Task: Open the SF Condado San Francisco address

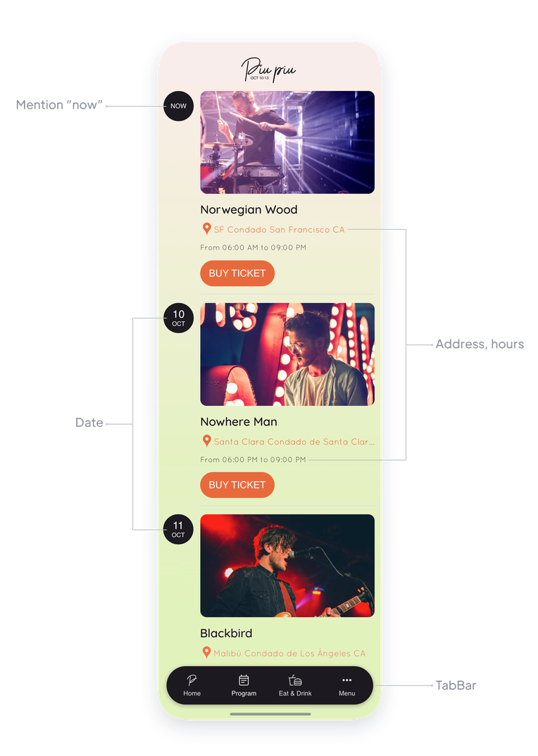Action: [x=279, y=230]
